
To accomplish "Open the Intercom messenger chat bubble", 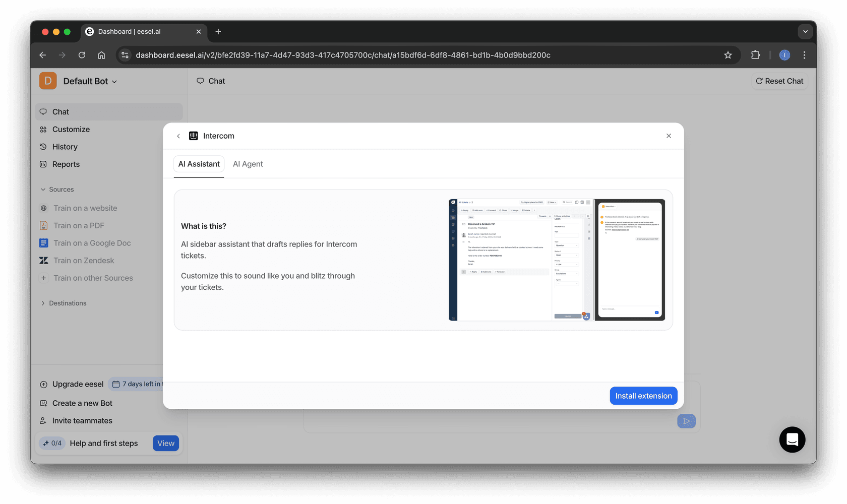I will point(792,439).
